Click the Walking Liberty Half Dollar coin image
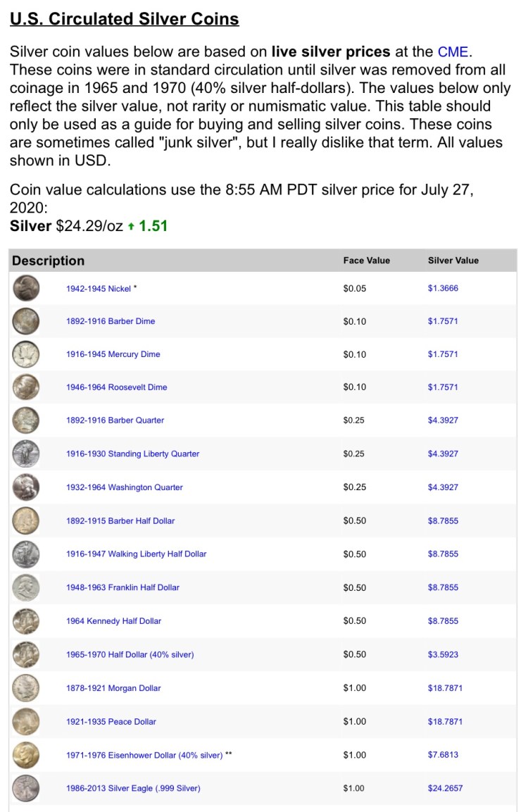The width and height of the screenshot is (528, 812). pyautogui.click(x=26, y=554)
